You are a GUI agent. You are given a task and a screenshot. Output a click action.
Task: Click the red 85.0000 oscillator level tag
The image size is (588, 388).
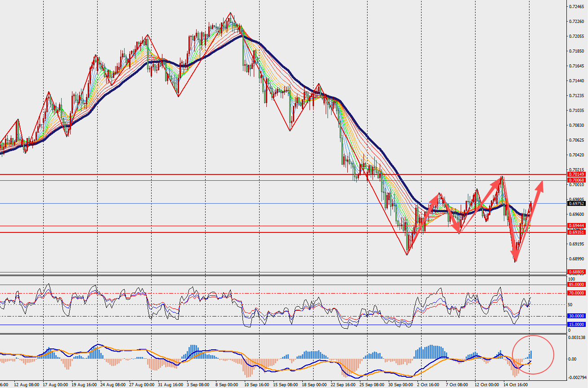point(576,284)
